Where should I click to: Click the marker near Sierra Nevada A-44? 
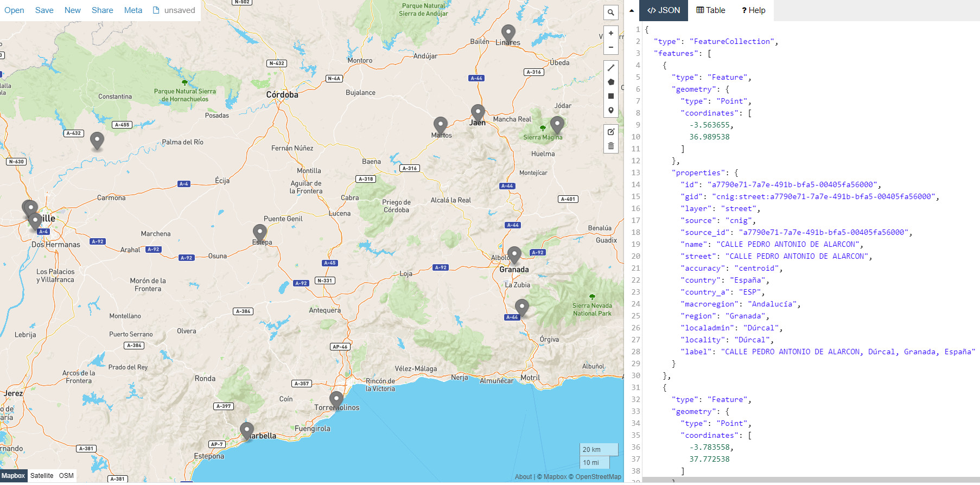522,308
